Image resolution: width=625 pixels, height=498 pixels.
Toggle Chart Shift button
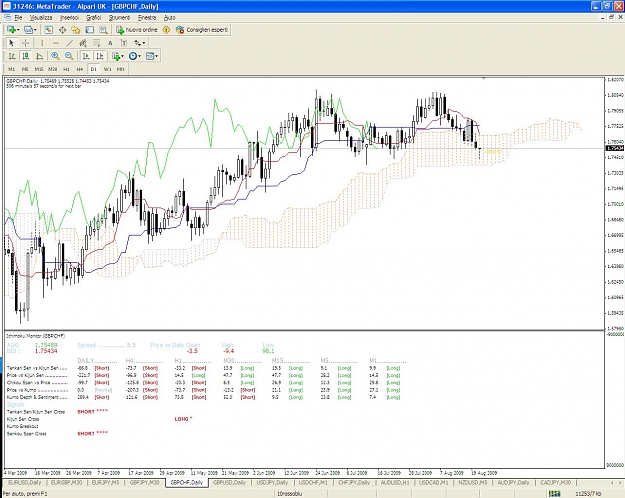(100, 56)
